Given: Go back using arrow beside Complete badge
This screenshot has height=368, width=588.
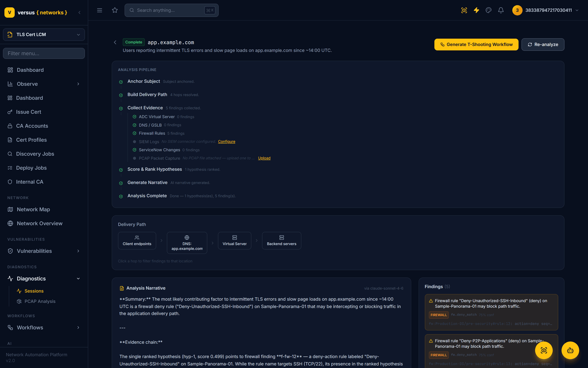Looking at the screenshot, I should pos(115,42).
